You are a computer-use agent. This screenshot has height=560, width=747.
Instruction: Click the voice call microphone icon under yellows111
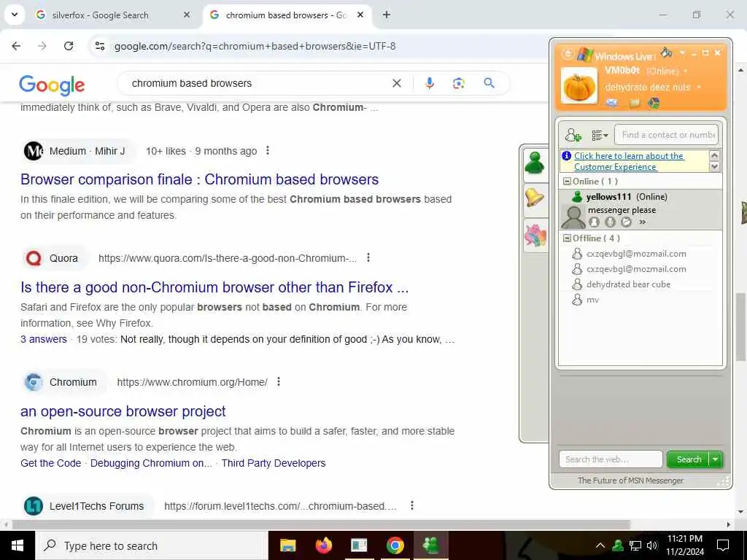pos(611,222)
